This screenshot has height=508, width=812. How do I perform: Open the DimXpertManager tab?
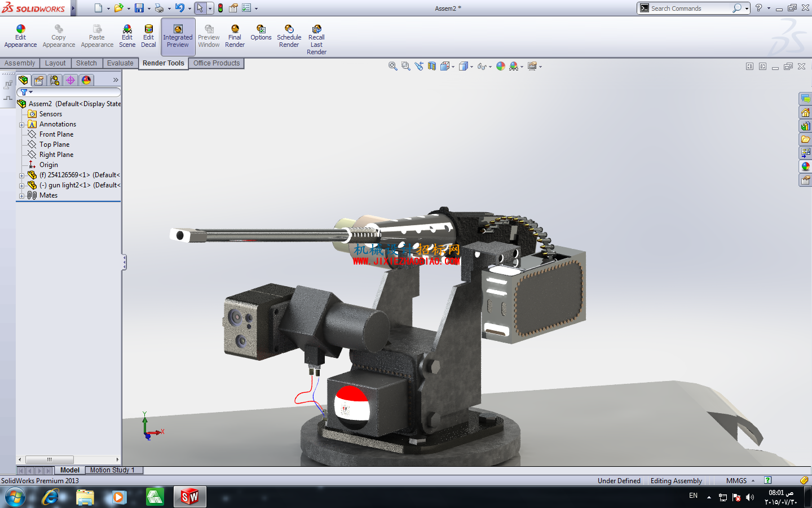70,80
